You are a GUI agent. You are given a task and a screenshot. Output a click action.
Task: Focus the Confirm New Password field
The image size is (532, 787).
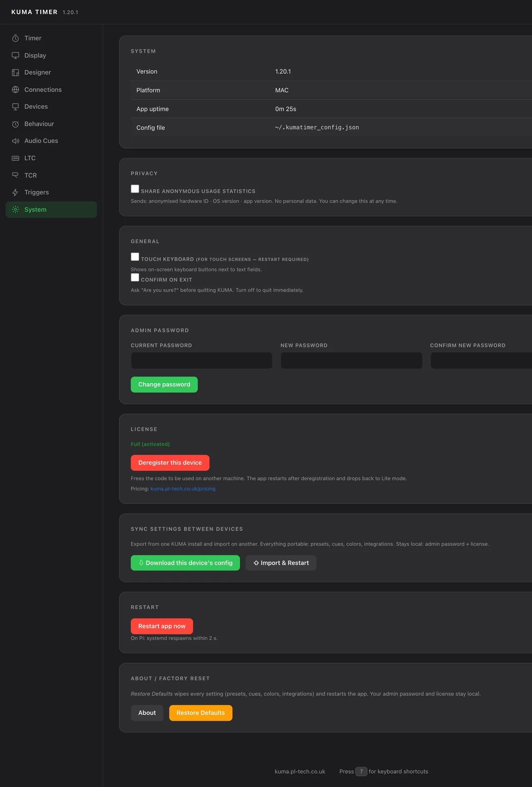point(481,361)
